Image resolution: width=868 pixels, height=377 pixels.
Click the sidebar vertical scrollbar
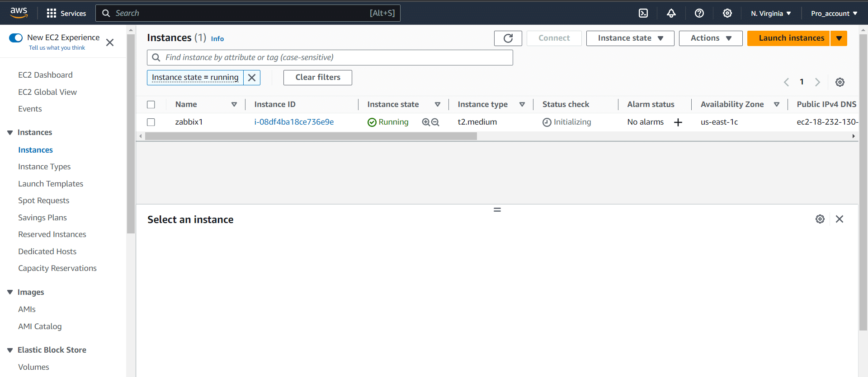[x=131, y=134]
